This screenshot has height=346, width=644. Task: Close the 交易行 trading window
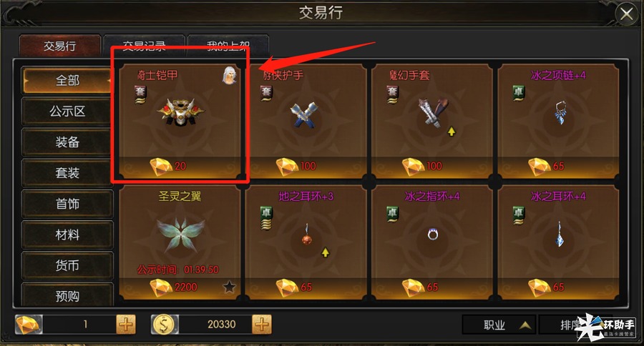click(626, 14)
